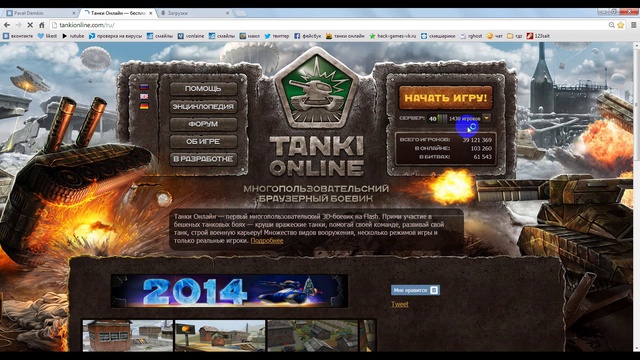This screenshot has height=360, width=640.
Task: Open the vonlaine bookmark
Action: (191, 36)
